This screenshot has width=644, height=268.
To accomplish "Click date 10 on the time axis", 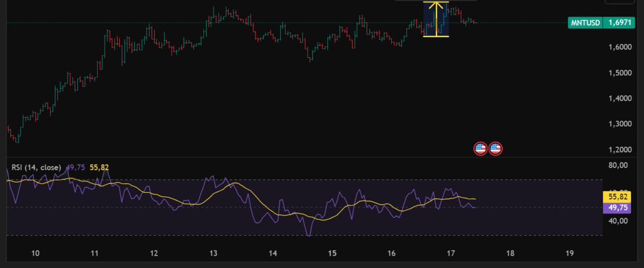I will 35,254.
